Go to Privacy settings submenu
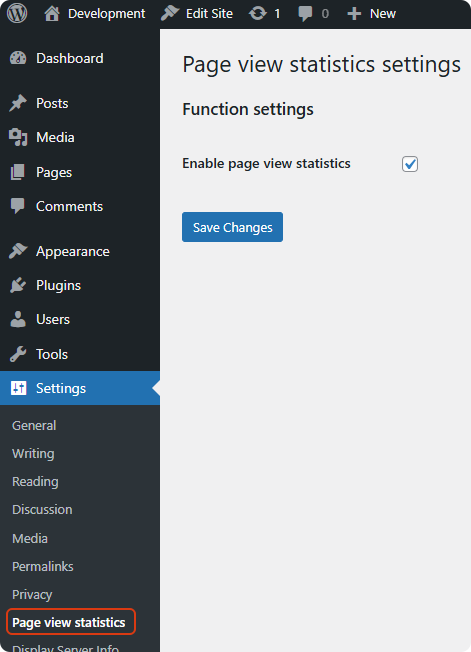 click(x=32, y=595)
